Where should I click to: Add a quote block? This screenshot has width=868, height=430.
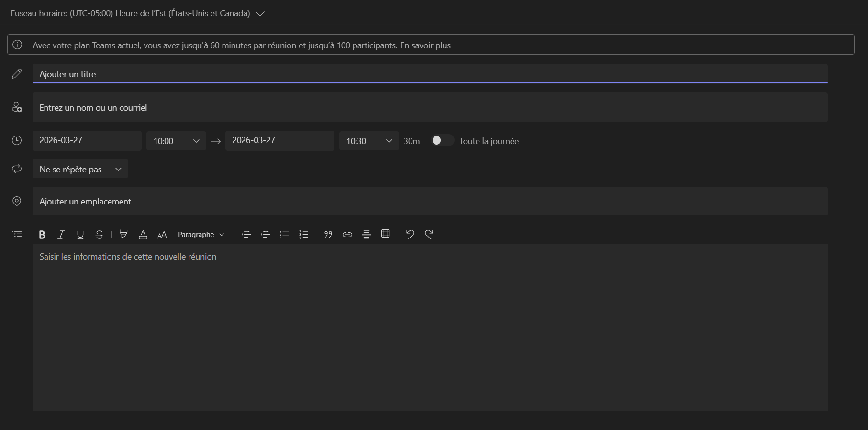coord(328,234)
